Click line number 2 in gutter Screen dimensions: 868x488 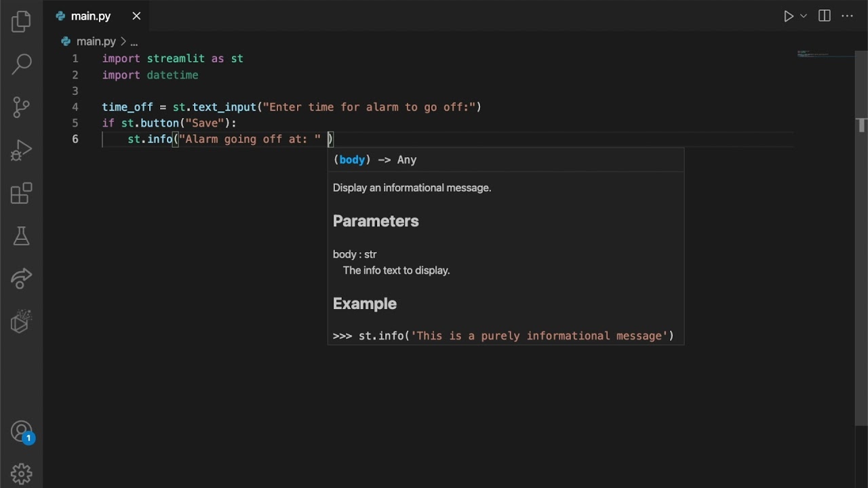coord(75,75)
